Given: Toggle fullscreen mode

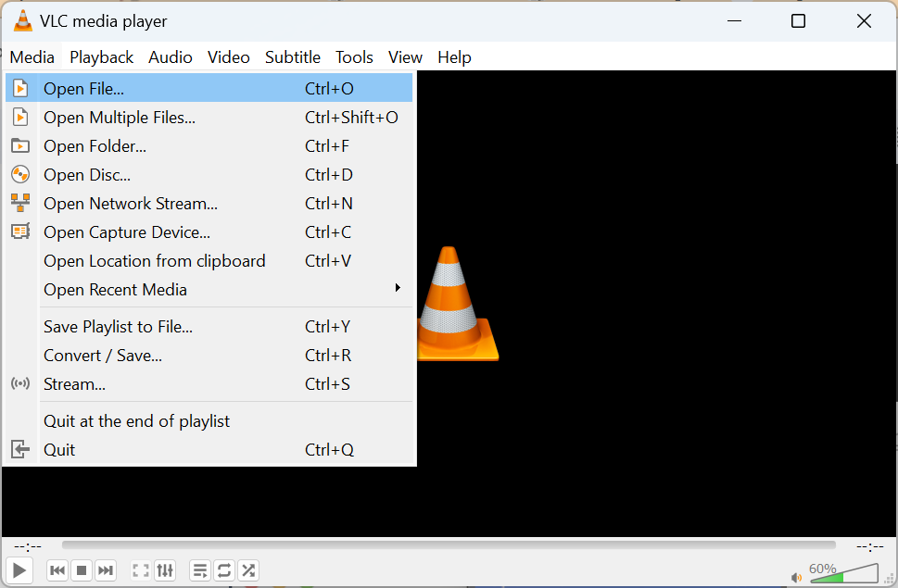Looking at the screenshot, I should 140,570.
